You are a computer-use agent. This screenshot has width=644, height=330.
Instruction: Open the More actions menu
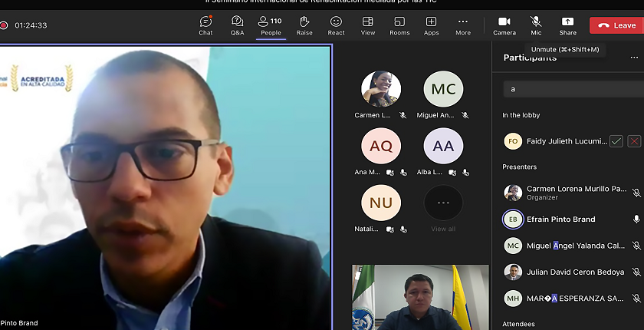463,25
